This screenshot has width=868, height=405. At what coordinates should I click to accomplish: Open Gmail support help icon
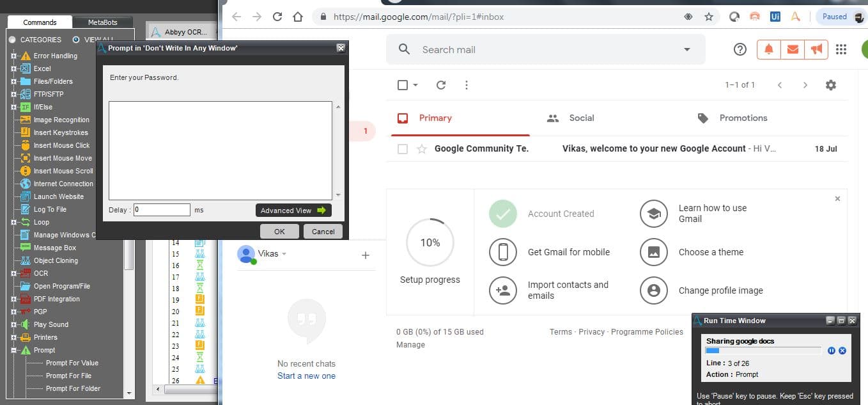tap(740, 49)
